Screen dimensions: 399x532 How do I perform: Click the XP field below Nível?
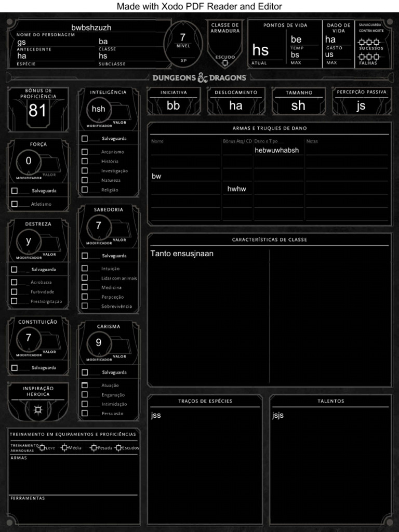(183, 54)
